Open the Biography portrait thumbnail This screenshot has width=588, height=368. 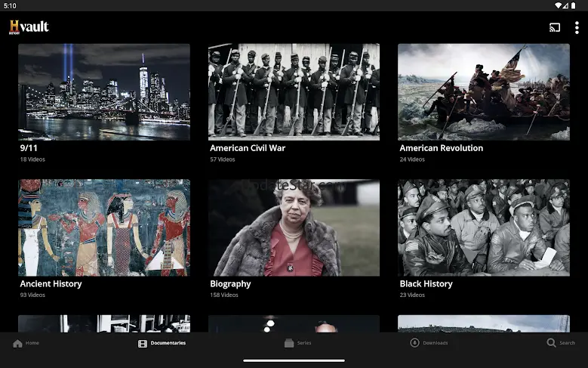tap(294, 227)
